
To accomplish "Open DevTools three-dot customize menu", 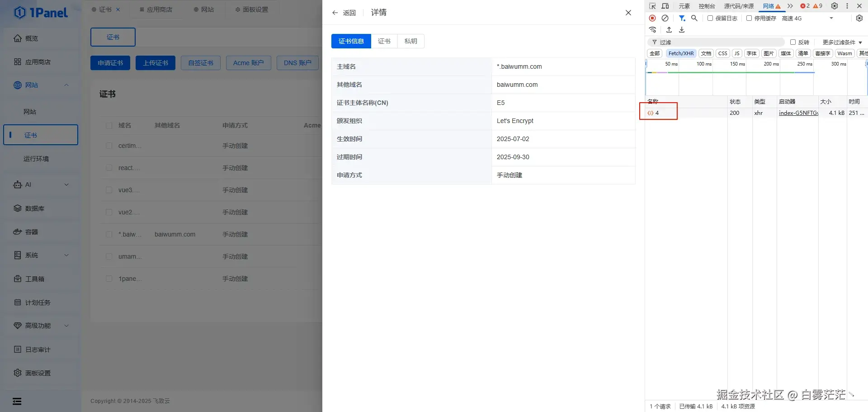I will tap(847, 6).
